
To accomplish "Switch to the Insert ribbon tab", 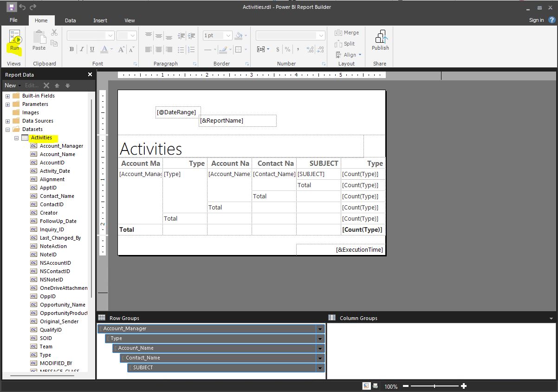I will coord(100,20).
